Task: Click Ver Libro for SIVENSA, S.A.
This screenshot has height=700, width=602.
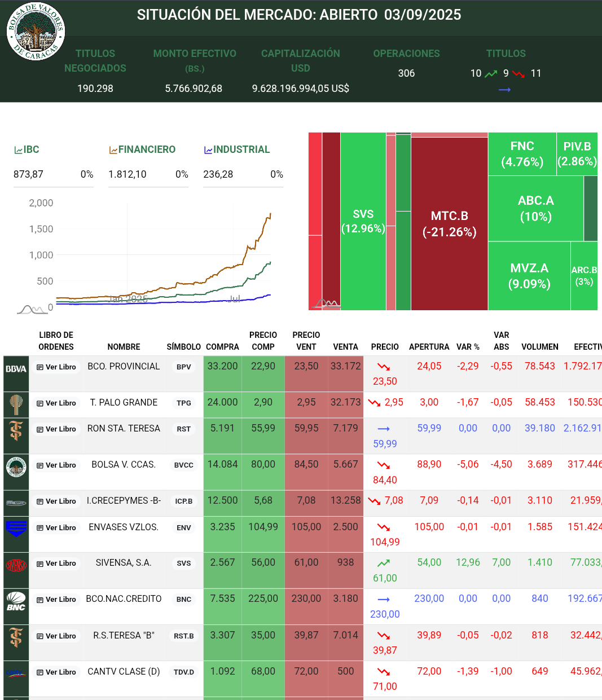Action: [x=56, y=563]
